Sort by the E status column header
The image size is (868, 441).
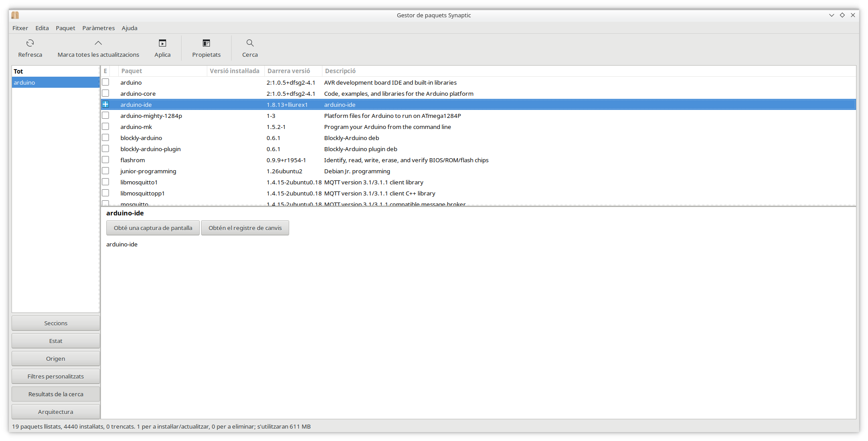coord(105,71)
